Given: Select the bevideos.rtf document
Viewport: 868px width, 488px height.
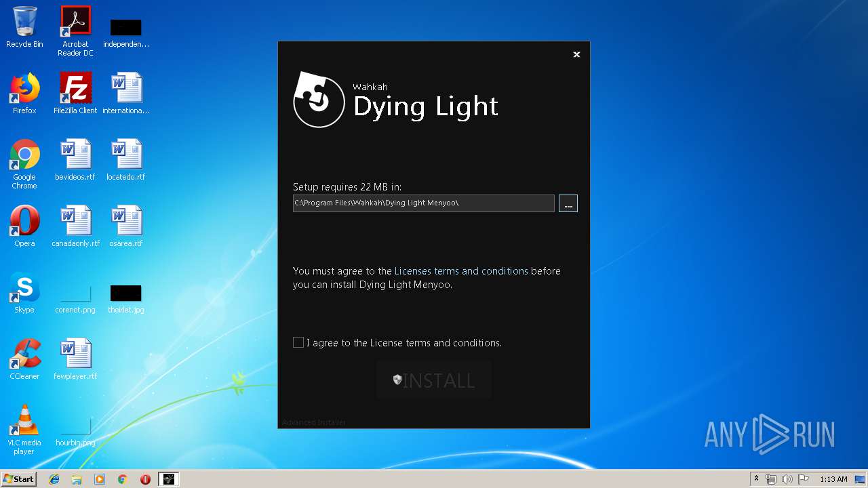Looking at the screenshot, I should point(75,160).
